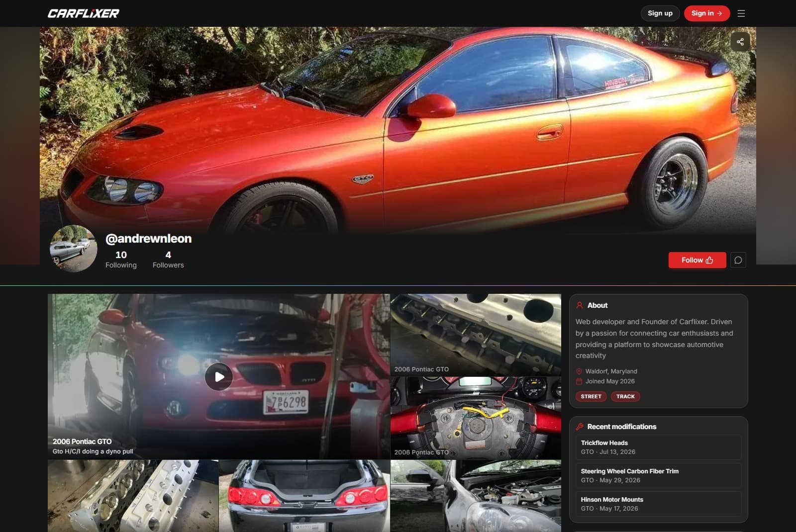Follow @andrewnleon with the Follow button
The height and width of the screenshot is (532, 796).
coord(697,260)
